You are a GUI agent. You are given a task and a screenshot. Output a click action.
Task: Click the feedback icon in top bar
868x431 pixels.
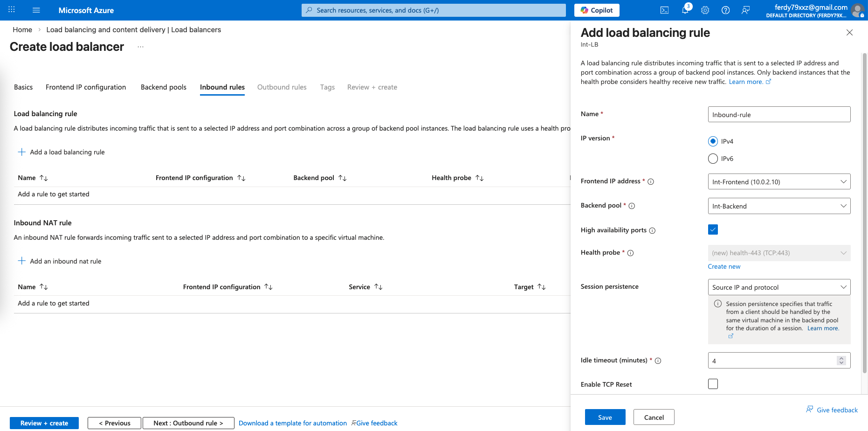click(x=745, y=10)
